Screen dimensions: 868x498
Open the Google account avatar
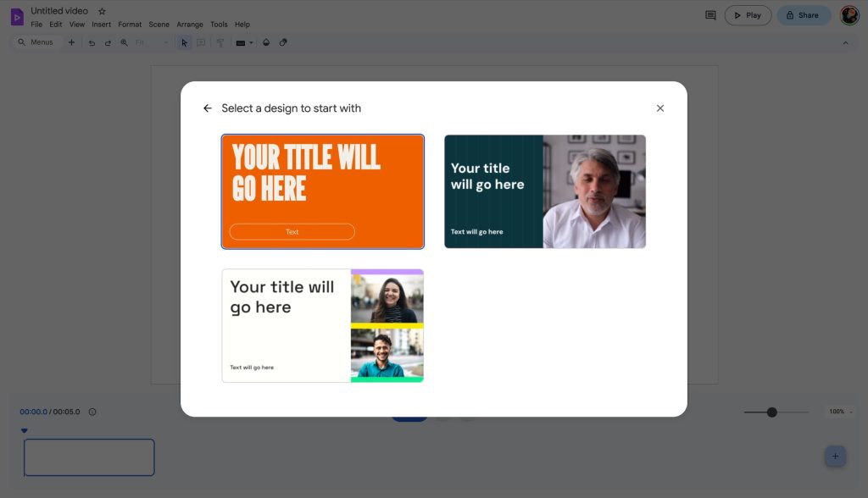[849, 15]
